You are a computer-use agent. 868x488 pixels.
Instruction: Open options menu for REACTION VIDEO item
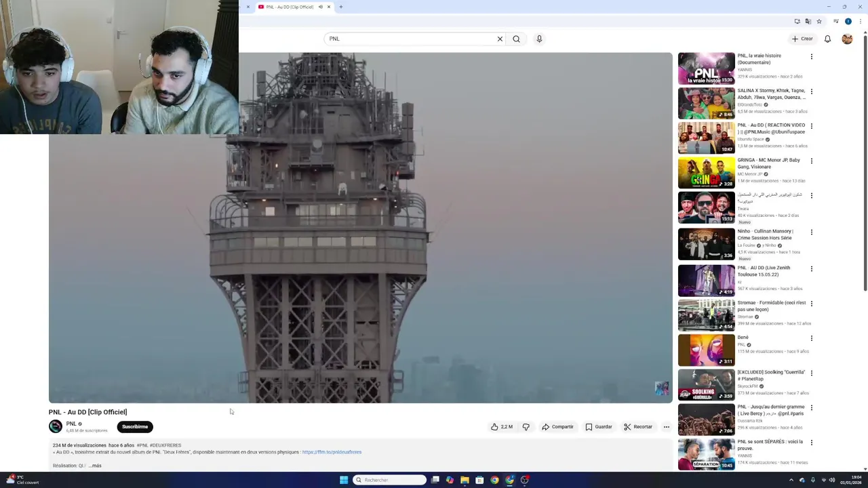(x=811, y=126)
